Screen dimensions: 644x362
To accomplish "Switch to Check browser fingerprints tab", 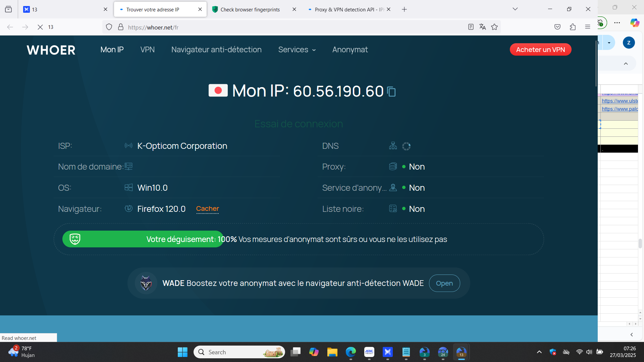I will point(250,9).
